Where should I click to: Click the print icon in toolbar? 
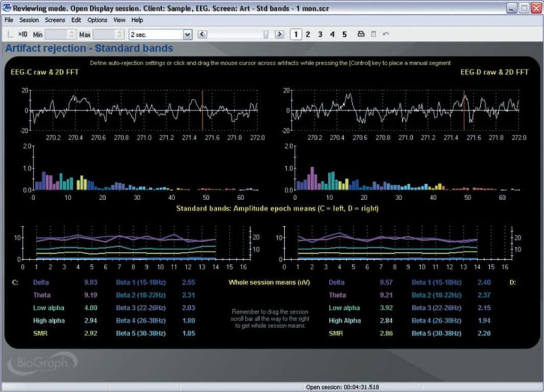pyautogui.click(x=361, y=34)
